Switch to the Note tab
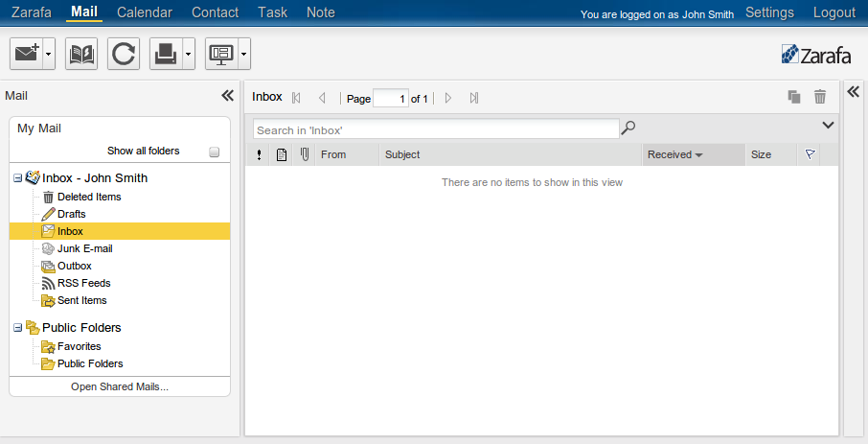This screenshot has width=868, height=444. tap(321, 12)
